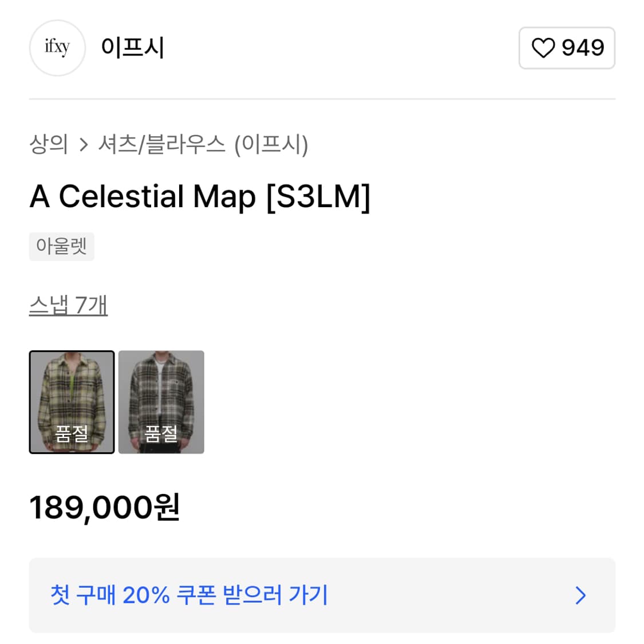Open 셔츠/블라우스 (이프시) breadcrumb
Viewport: 644px width, 644px height.
click(203, 144)
